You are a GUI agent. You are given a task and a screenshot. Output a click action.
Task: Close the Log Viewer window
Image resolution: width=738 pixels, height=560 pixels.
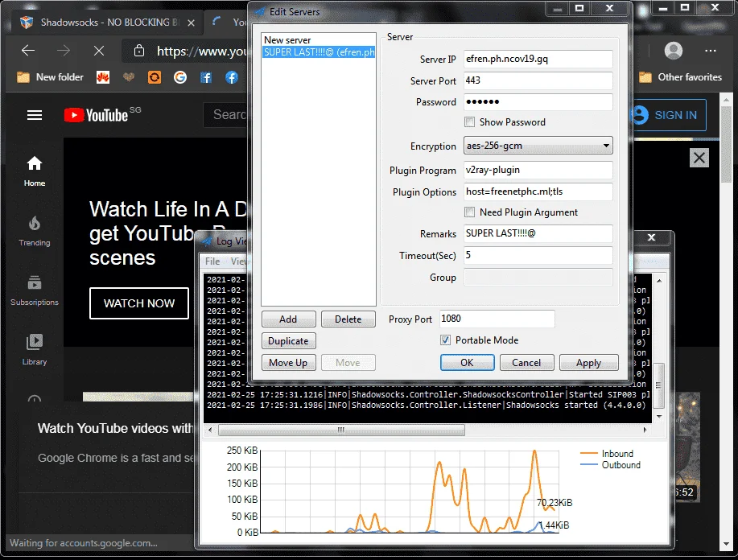[651, 237]
